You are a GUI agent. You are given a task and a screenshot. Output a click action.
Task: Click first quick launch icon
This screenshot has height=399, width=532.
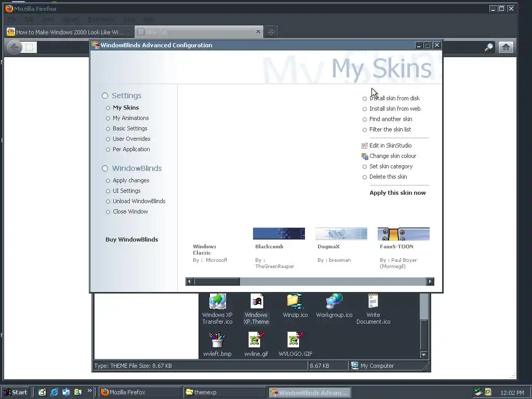click(42, 392)
